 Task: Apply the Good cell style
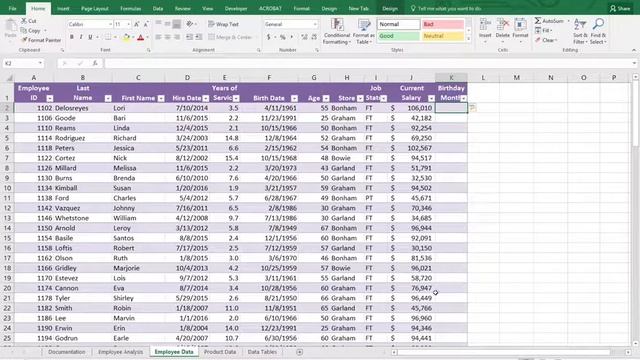pyautogui.click(x=398, y=36)
